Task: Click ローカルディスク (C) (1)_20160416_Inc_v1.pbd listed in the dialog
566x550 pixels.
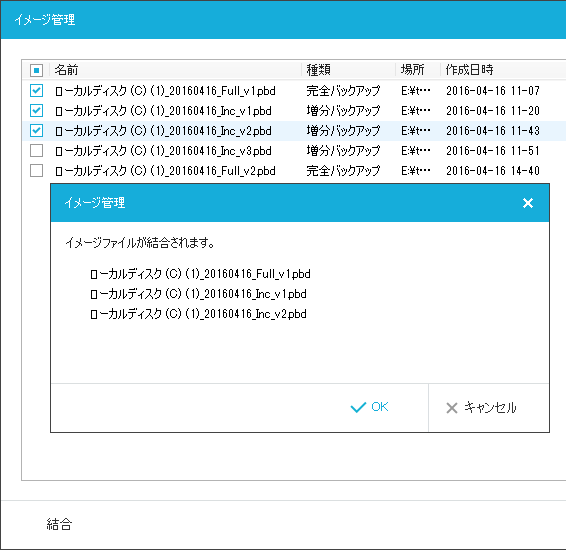Action: 198,294
